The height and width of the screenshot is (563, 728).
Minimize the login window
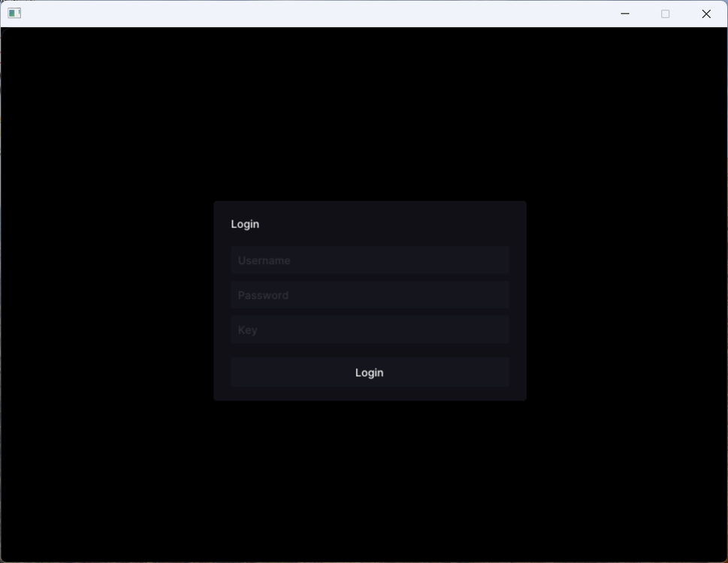click(624, 14)
